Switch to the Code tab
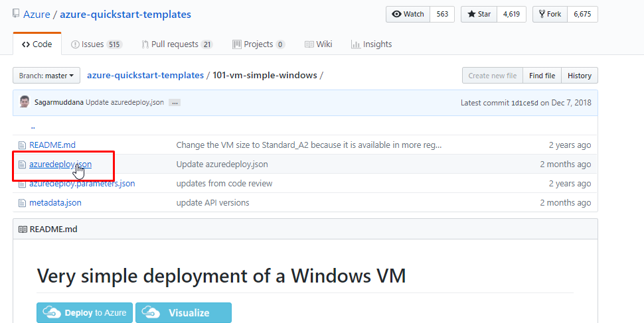The width and height of the screenshot is (644, 323). coord(37,44)
